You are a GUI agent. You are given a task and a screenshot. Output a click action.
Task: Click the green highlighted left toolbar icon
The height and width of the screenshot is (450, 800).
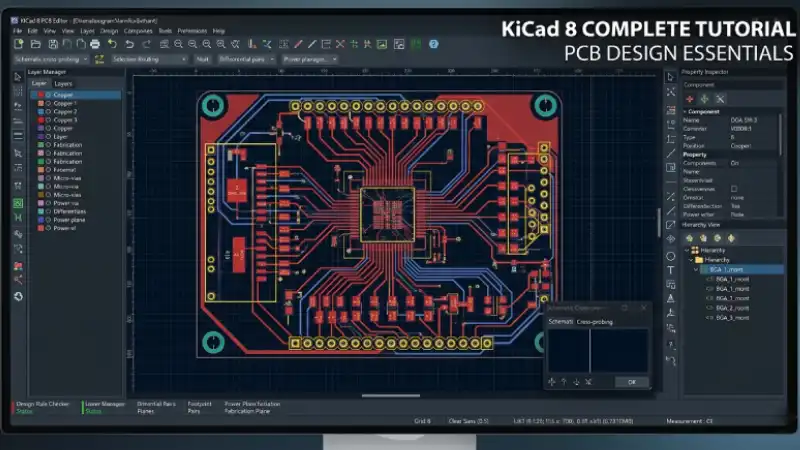coord(18,204)
